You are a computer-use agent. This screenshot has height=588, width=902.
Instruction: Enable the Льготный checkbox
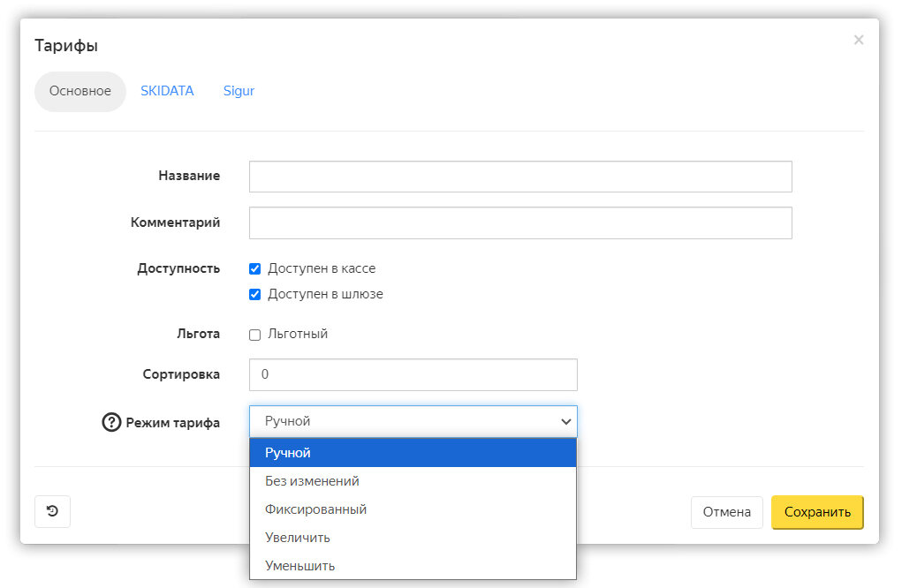[x=255, y=335]
